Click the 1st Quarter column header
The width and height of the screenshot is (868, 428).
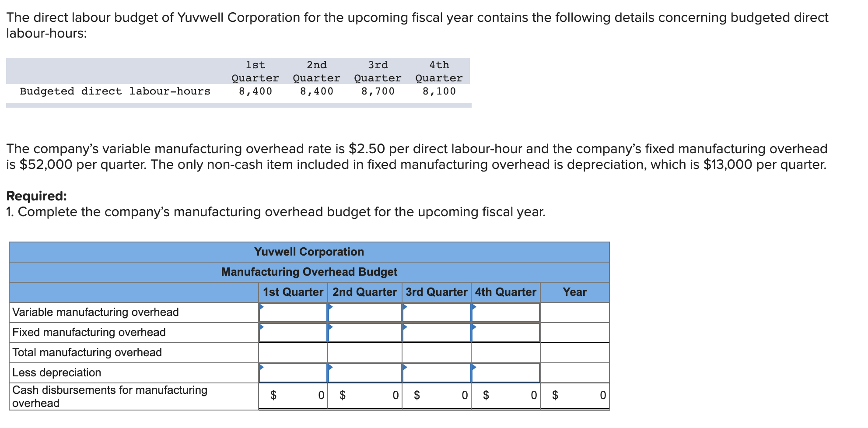click(293, 292)
